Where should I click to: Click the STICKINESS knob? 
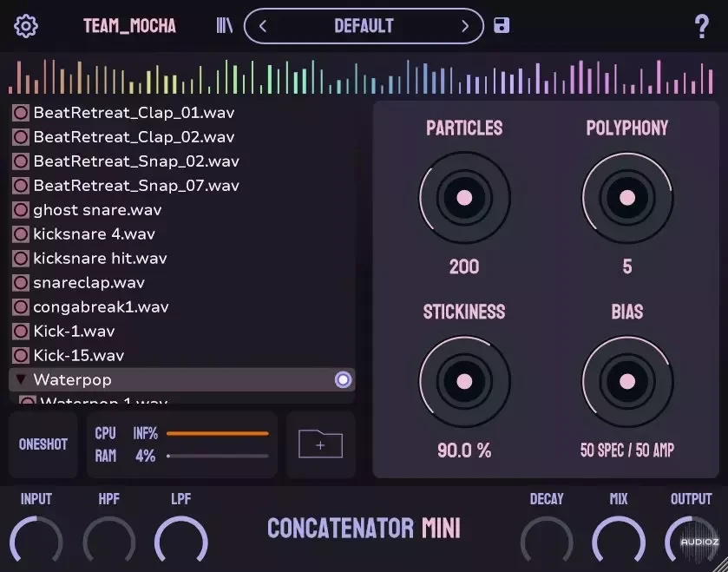point(464,382)
